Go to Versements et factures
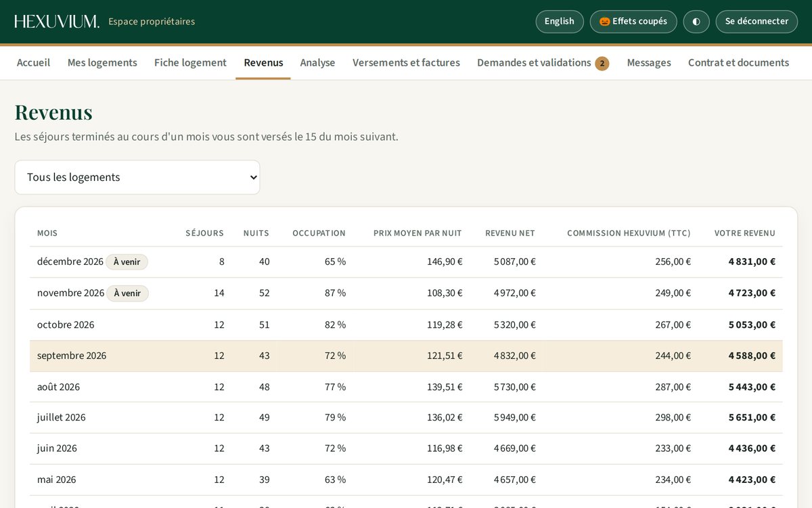This screenshot has width=812, height=508. coord(406,63)
